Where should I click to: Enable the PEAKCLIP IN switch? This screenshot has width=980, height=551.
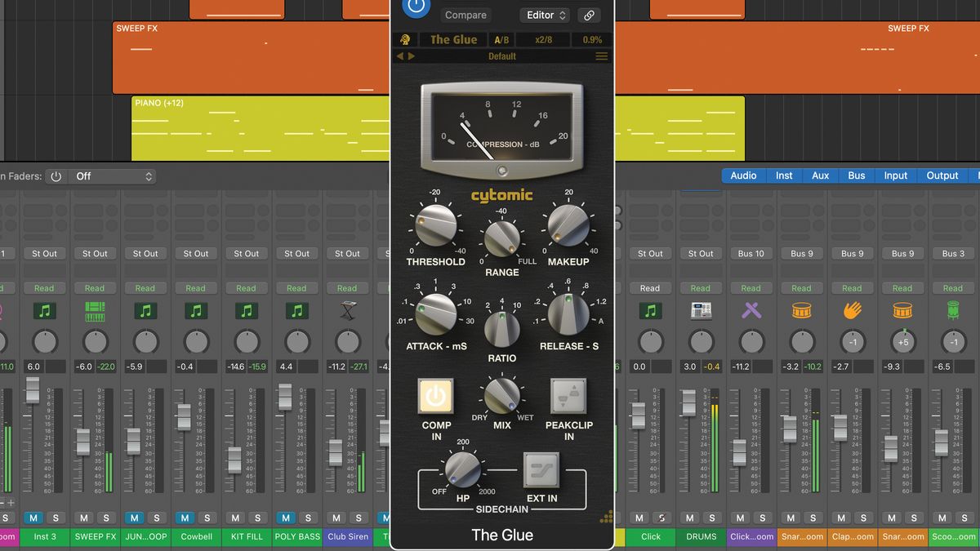coord(568,397)
